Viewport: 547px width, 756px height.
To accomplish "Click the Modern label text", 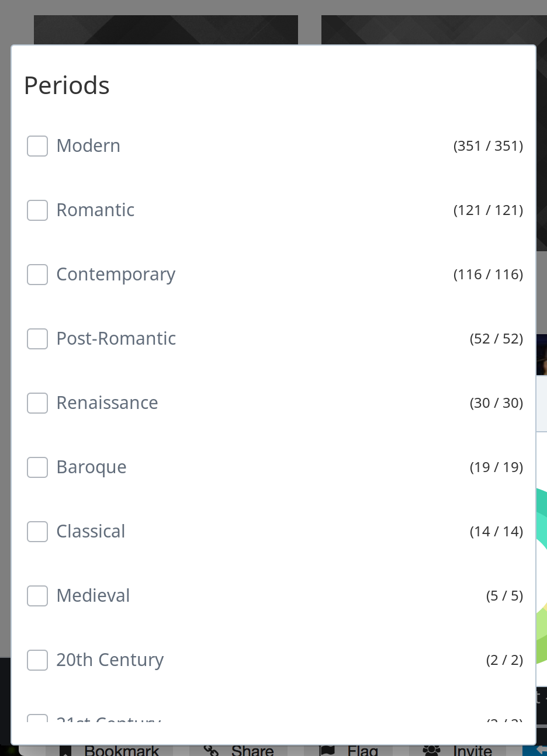I will 88,145.
